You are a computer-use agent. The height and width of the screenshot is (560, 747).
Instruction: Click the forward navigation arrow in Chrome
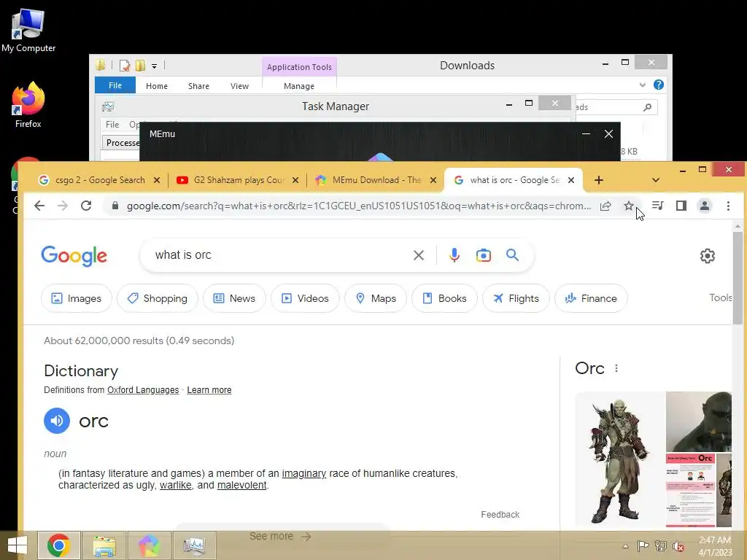(63, 206)
